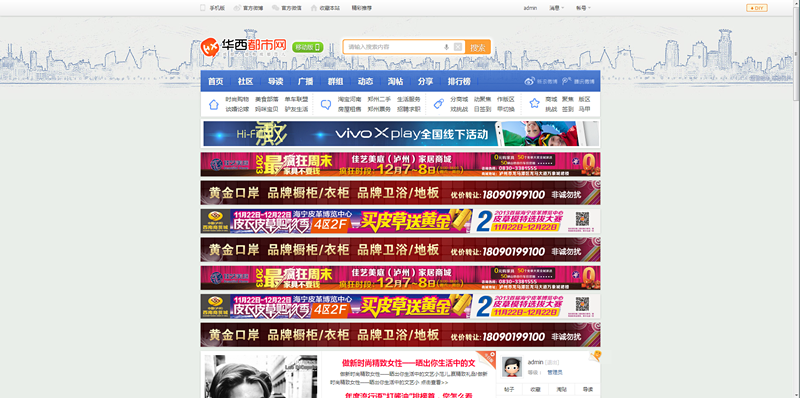Expand the 消息 dropdown in top bar
800x398 pixels.
click(x=557, y=8)
